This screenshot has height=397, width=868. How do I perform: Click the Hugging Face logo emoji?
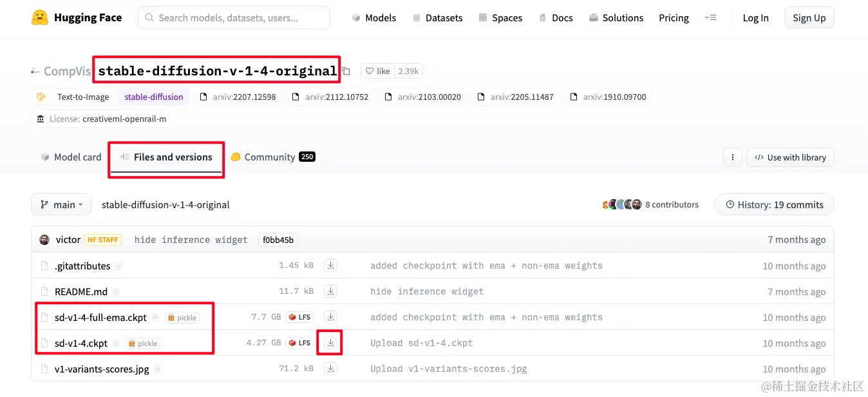tap(40, 17)
